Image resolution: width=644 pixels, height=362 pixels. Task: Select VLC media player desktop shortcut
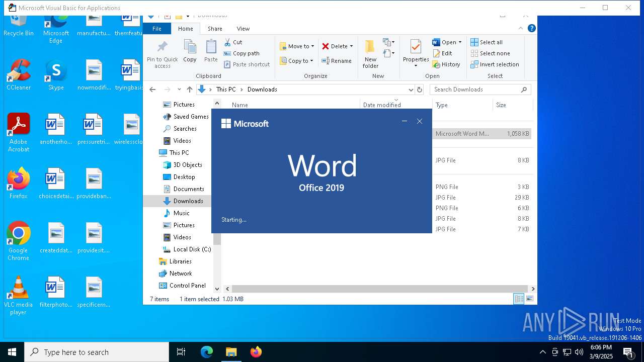click(x=19, y=296)
